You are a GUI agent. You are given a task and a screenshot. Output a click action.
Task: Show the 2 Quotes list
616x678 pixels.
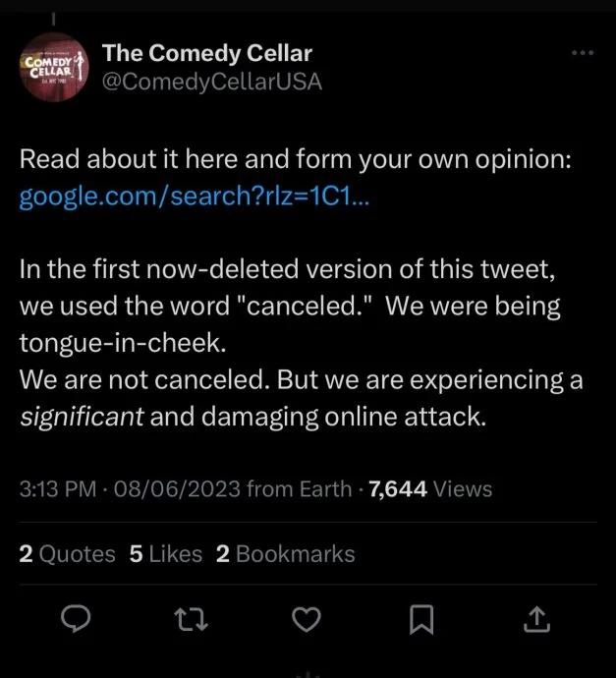tap(68, 554)
